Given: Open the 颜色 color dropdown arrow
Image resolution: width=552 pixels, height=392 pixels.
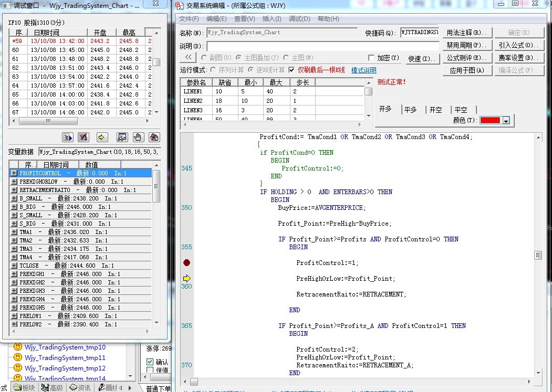Looking at the screenshot, I should tap(506, 121).
